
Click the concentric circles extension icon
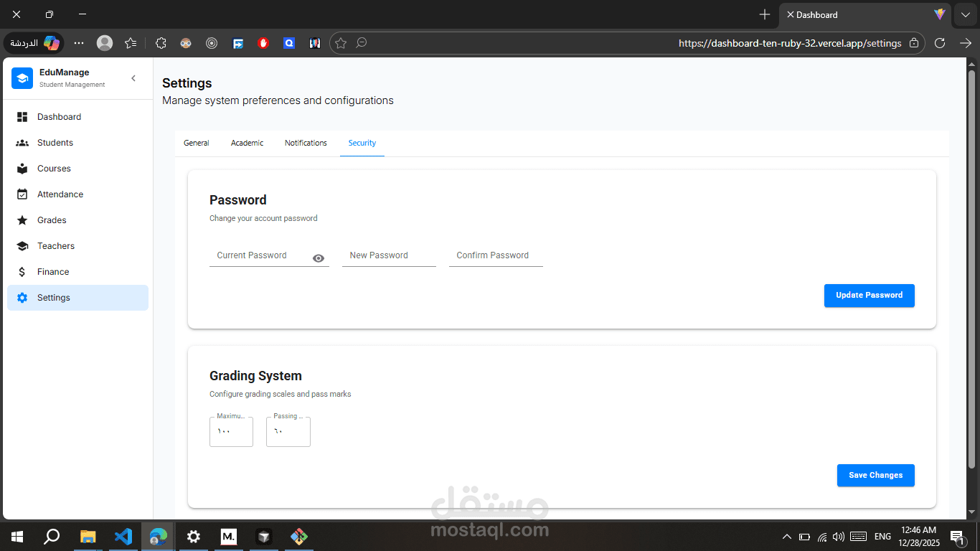(212, 43)
